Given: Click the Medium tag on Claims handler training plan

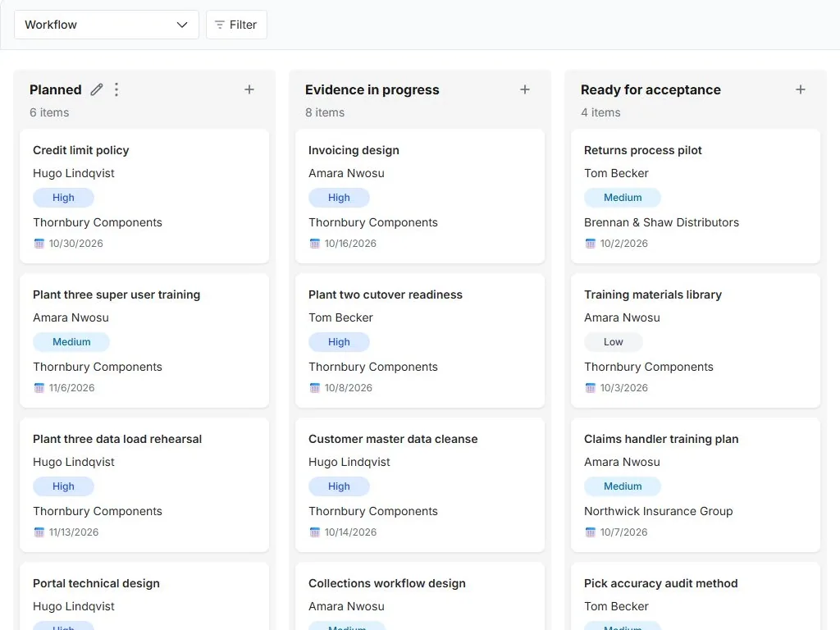Looking at the screenshot, I should click(x=623, y=486).
